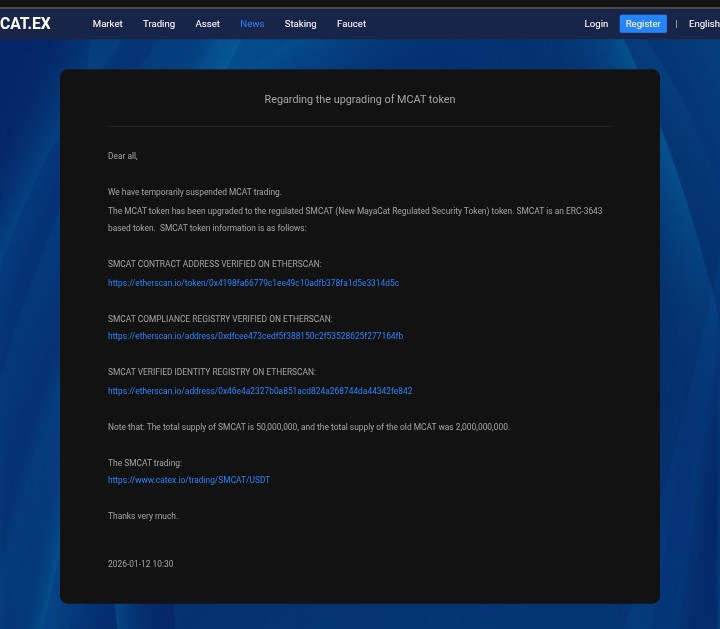Expand the English language selector
The image size is (720, 629).
[703, 24]
